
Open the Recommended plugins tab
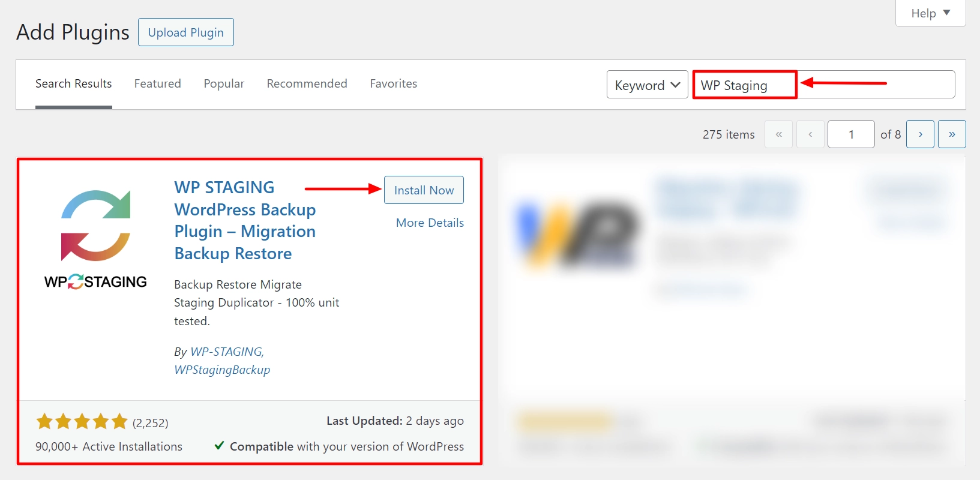point(307,84)
